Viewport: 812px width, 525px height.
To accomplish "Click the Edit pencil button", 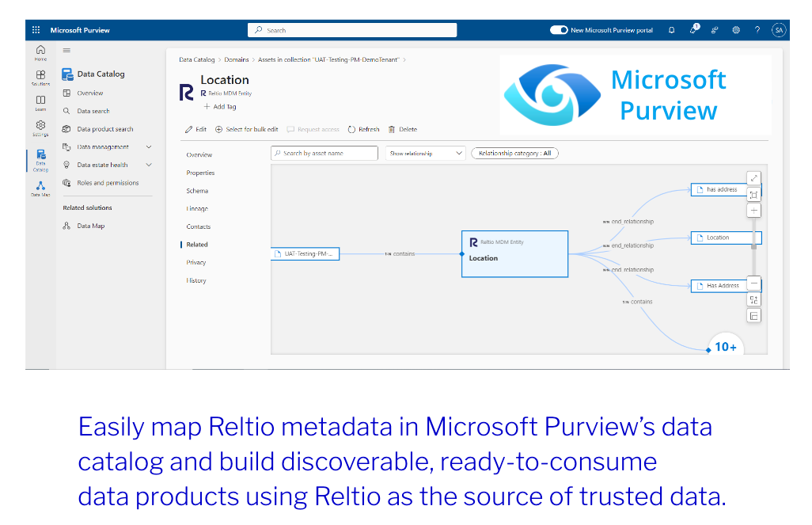I will pos(195,130).
